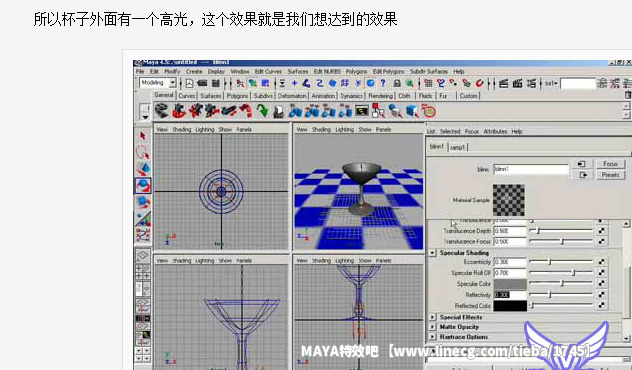Select the arrow Select tool in toolbox

coord(143,136)
